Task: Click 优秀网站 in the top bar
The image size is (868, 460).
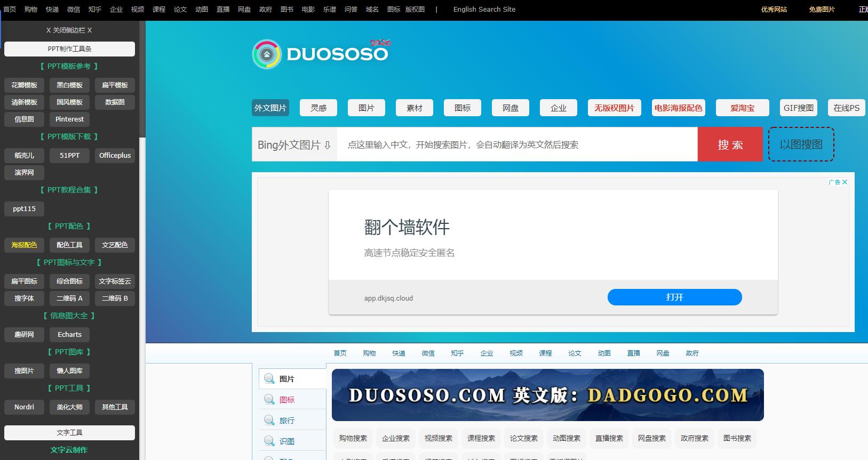Action: click(774, 9)
